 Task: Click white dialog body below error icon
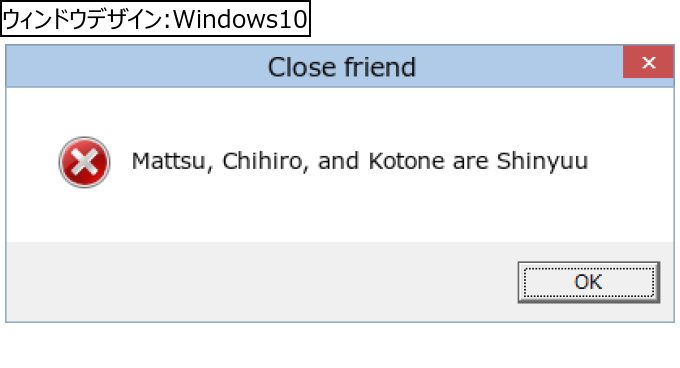[85, 215]
